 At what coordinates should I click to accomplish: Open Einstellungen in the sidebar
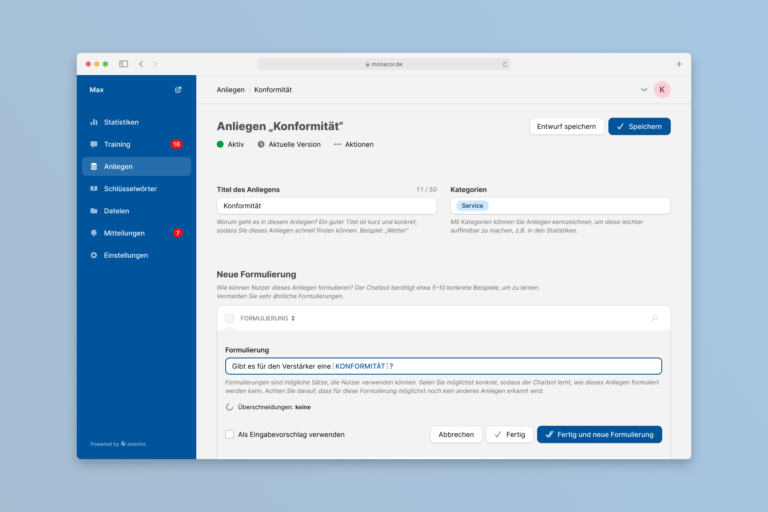tap(136, 255)
